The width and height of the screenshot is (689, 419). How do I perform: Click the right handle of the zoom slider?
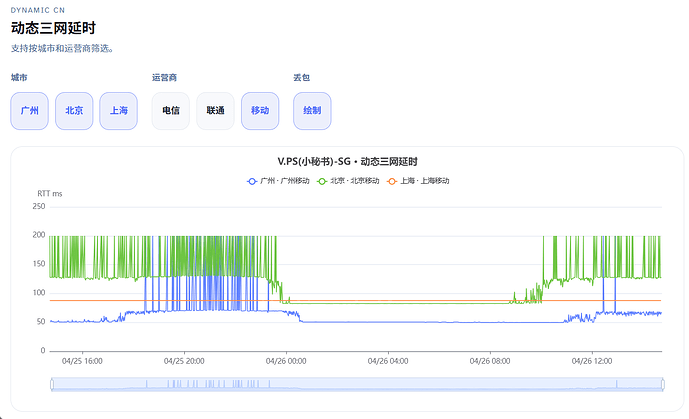[663, 384]
